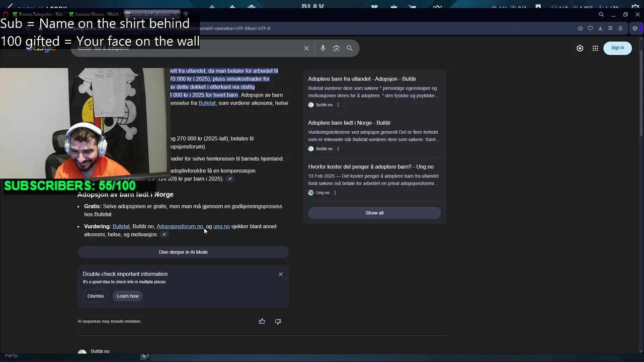This screenshot has width=644, height=362.
Task: Open Bufetat link in Vurdering bullet
Action: pyautogui.click(x=121, y=226)
